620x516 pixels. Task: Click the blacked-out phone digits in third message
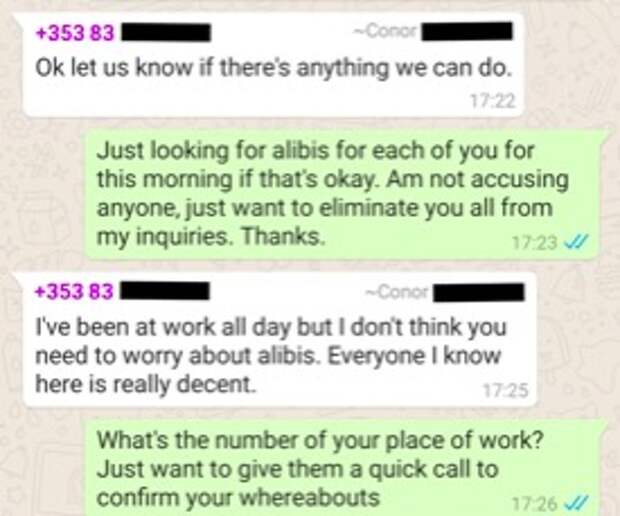(164, 291)
